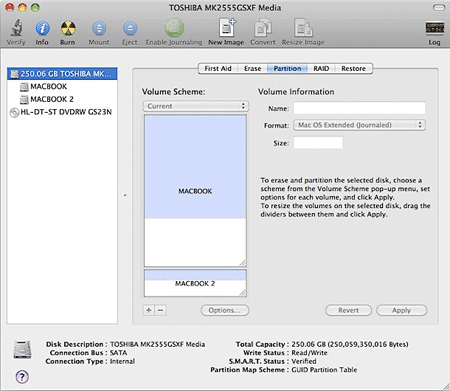450x391 pixels.
Task: Click the Resize Image toolbar icon
Action: click(x=303, y=28)
